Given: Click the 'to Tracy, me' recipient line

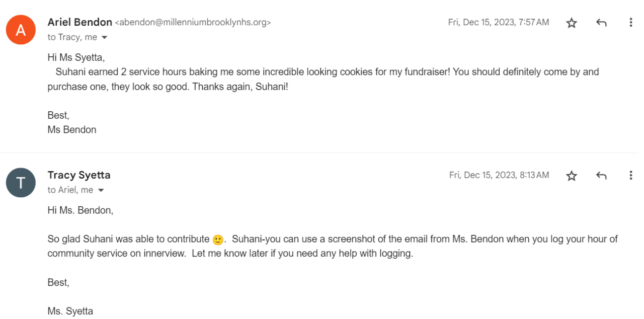Looking at the screenshot, I should coord(72,37).
